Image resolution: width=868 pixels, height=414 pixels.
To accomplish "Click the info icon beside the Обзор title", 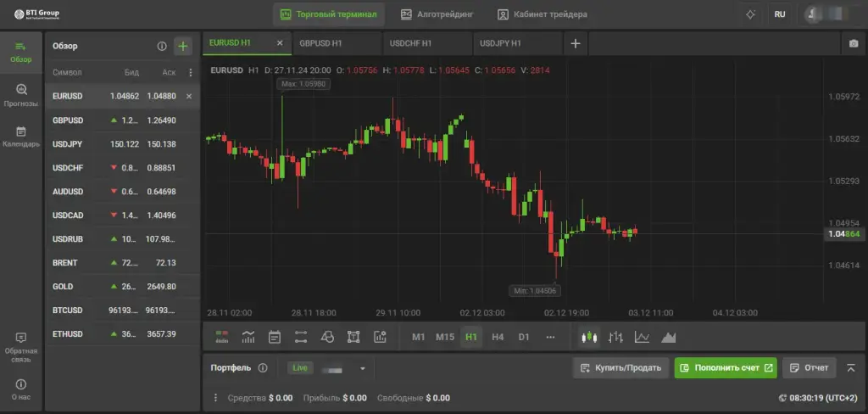I will point(162,46).
